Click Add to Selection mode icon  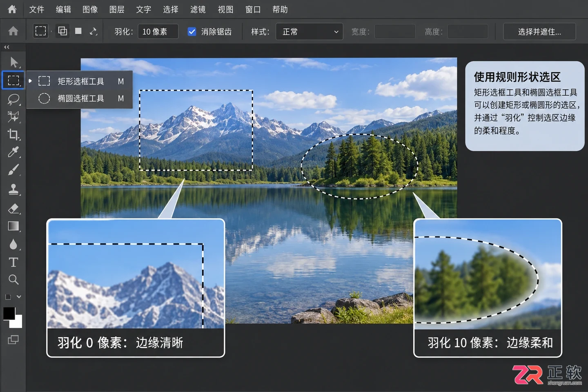62,31
